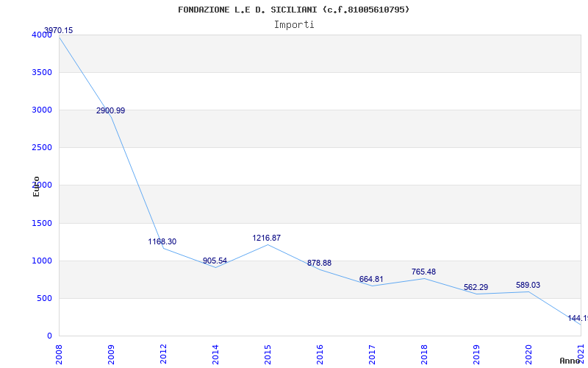Click the 1216.87 peak label
588x368 pixels.
pyautogui.click(x=266, y=238)
